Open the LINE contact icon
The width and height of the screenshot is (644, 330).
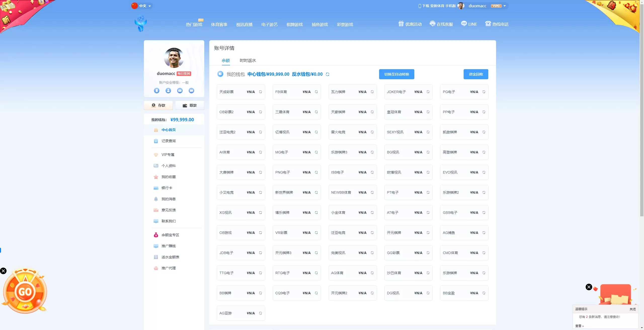[x=464, y=24]
